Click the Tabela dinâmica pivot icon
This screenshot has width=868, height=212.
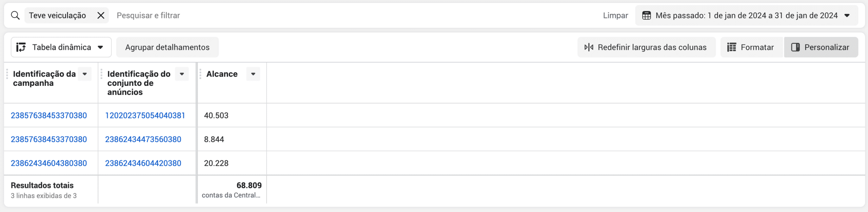coord(21,47)
